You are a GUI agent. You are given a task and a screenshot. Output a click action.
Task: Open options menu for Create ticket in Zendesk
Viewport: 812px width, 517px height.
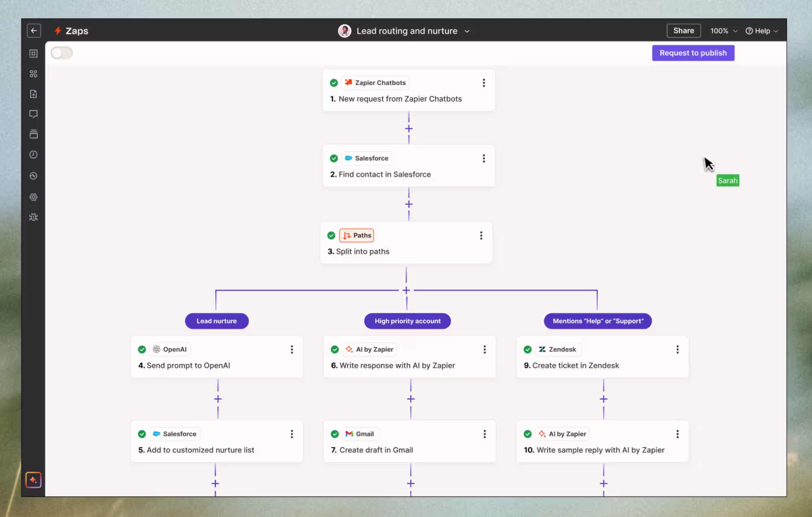[678, 350]
